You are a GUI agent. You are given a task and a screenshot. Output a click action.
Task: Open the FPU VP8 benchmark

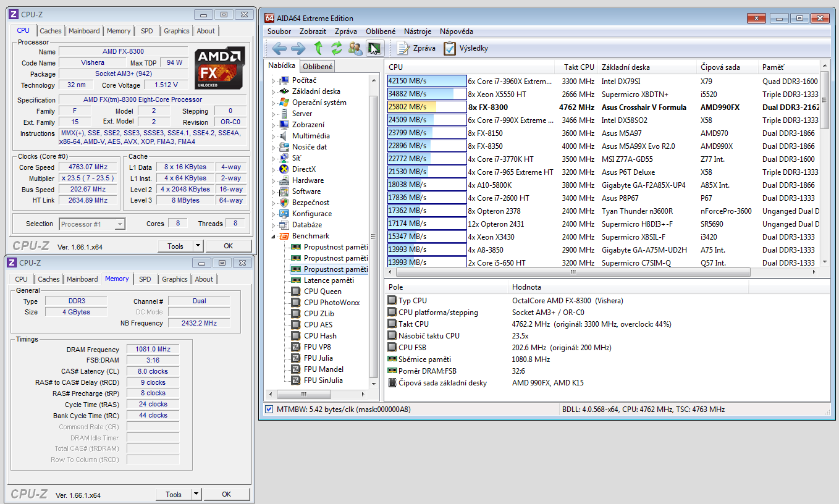click(x=318, y=347)
